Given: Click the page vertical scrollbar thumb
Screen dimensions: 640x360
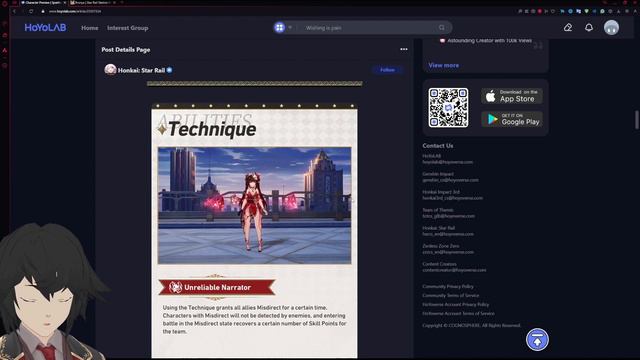Looking at the screenshot, I should [x=637, y=120].
